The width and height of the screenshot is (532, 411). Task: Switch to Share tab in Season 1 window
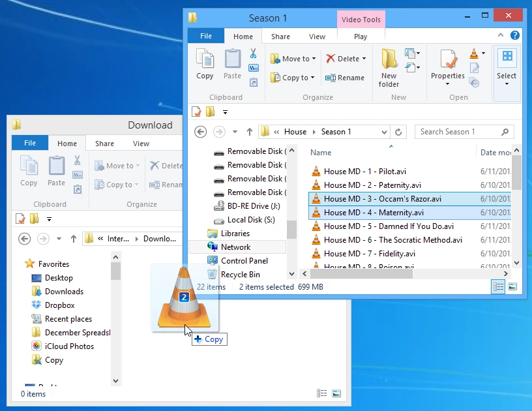tap(280, 37)
